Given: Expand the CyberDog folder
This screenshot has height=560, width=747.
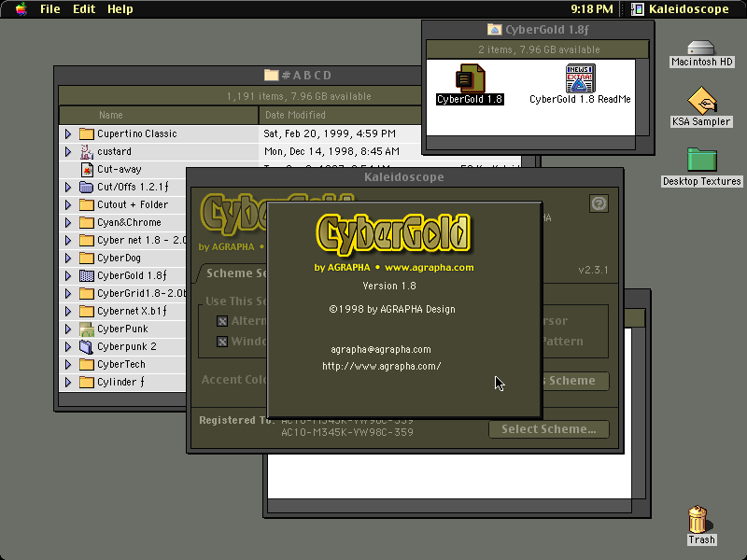Looking at the screenshot, I should 68,259.
